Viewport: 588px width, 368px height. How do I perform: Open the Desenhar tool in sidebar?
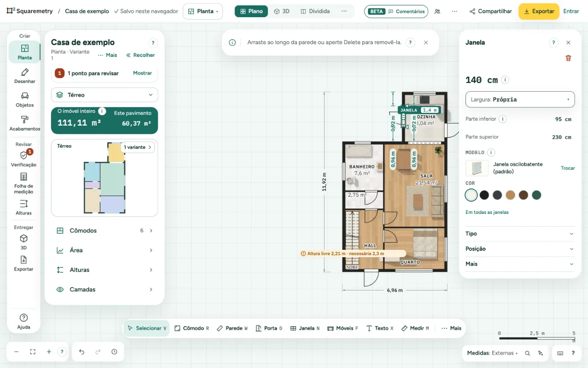(x=24, y=76)
